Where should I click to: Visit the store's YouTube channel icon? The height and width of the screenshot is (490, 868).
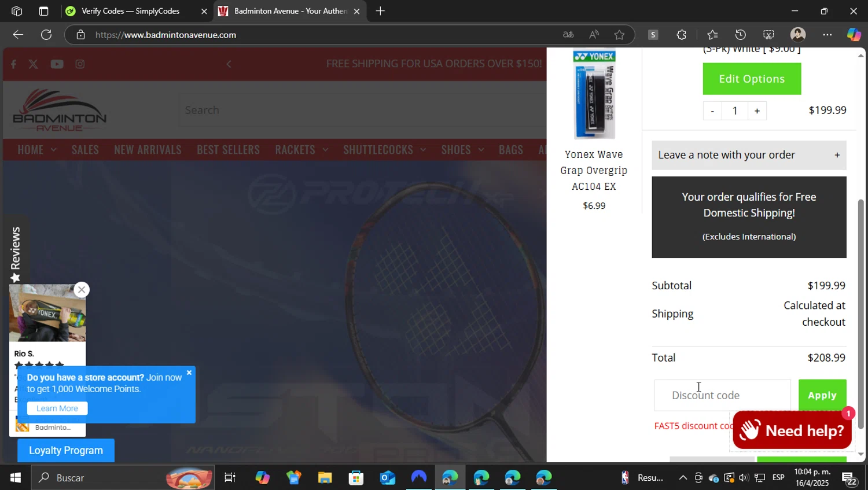(x=57, y=64)
